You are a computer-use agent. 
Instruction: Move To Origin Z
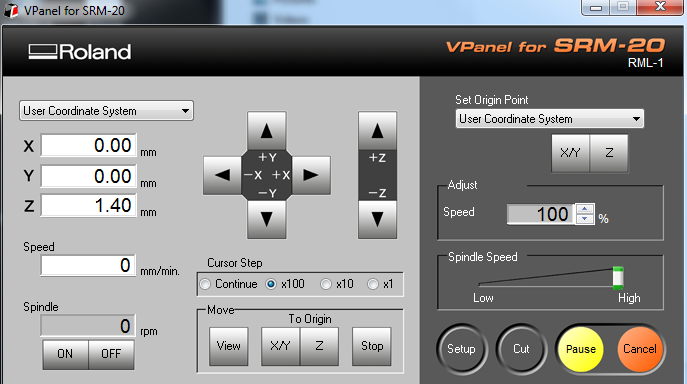pos(319,346)
